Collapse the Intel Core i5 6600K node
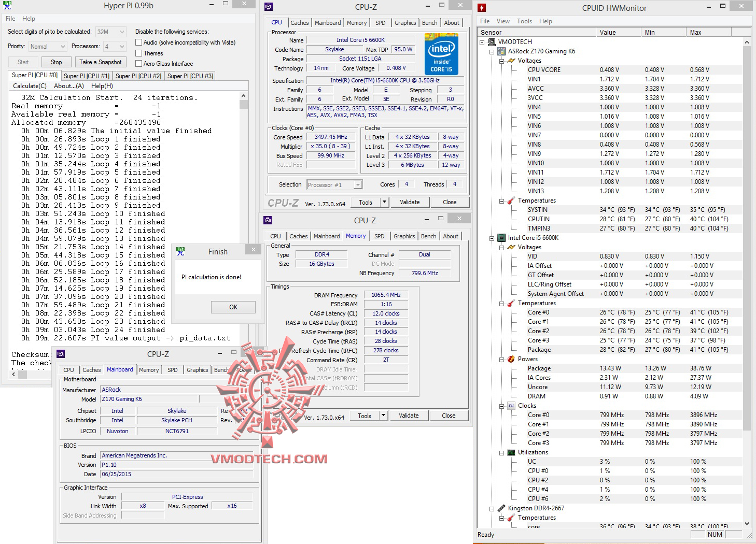 coord(492,238)
